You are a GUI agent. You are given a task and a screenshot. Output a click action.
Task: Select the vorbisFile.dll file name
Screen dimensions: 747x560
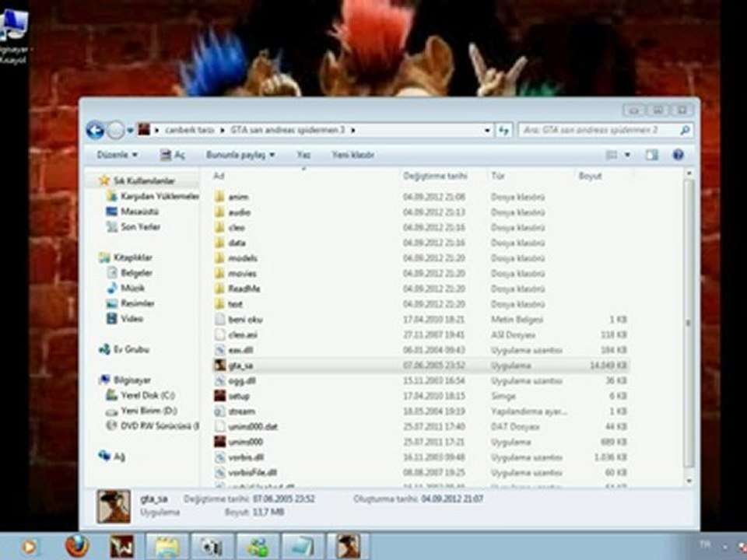(252, 472)
